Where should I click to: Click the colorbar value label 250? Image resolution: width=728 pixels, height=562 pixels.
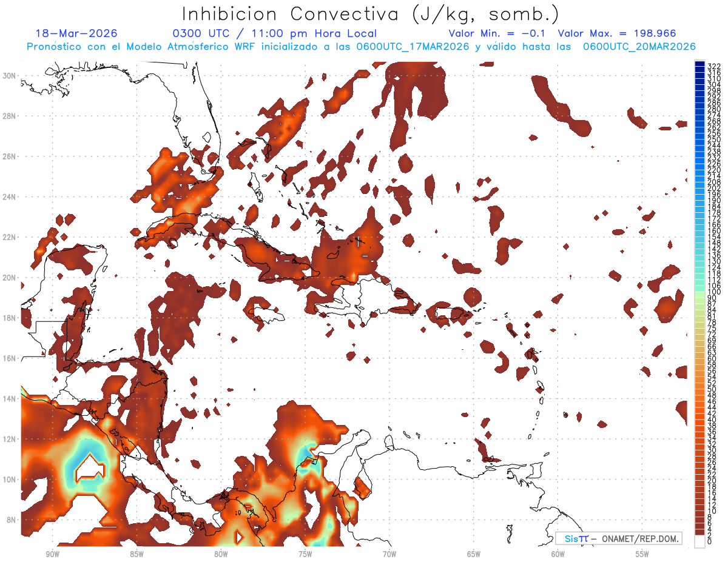click(714, 139)
